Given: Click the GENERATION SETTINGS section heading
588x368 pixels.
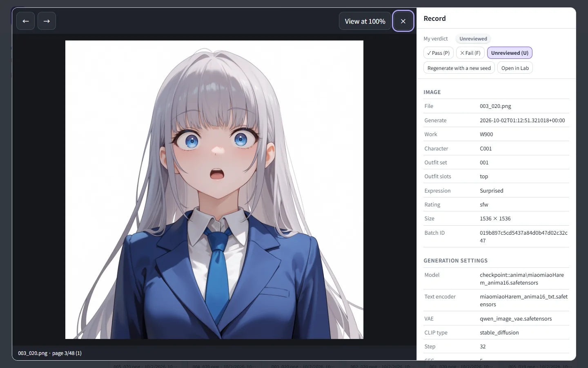Looking at the screenshot, I should [x=455, y=260].
